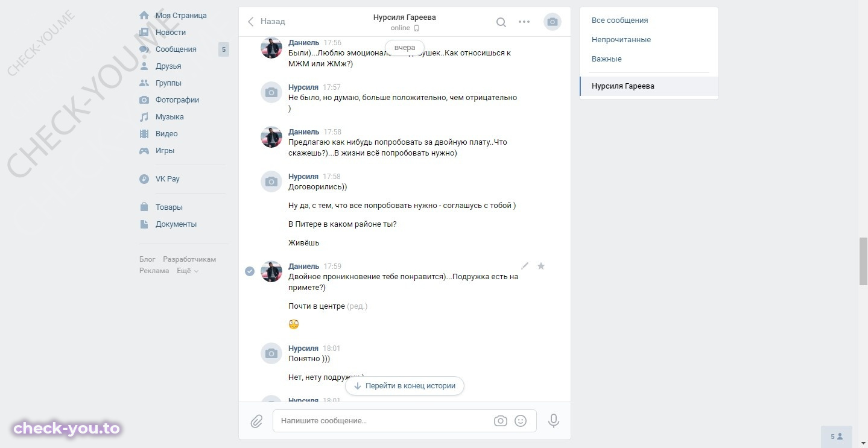Click message text "Договорились))"

[x=318, y=187]
